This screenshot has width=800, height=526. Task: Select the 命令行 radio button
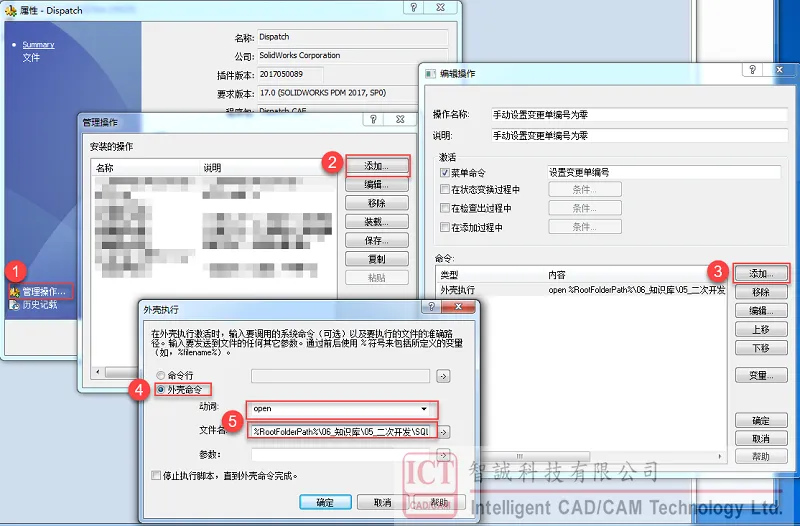click(160, 375)
